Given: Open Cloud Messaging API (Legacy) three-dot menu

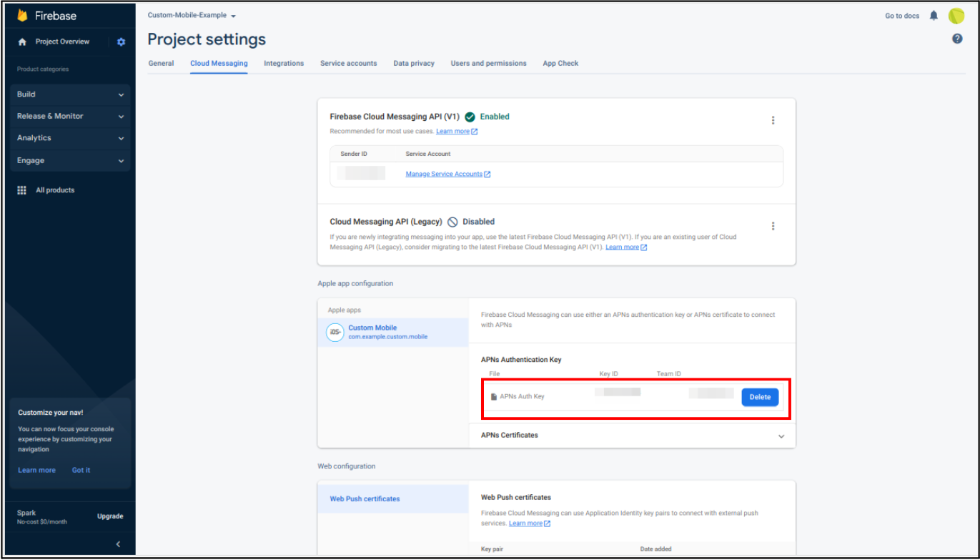Looking at the screenshot, I should click(773, 226).
